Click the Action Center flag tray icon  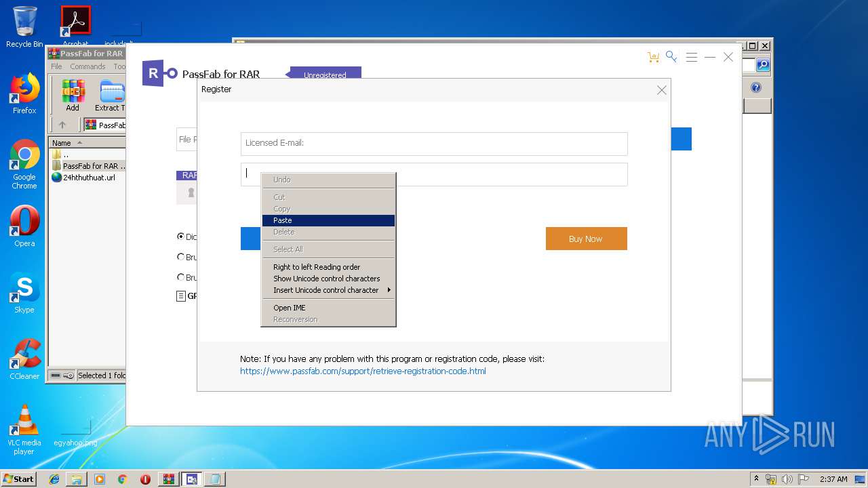pyautogui.click(x=802, y=479)
